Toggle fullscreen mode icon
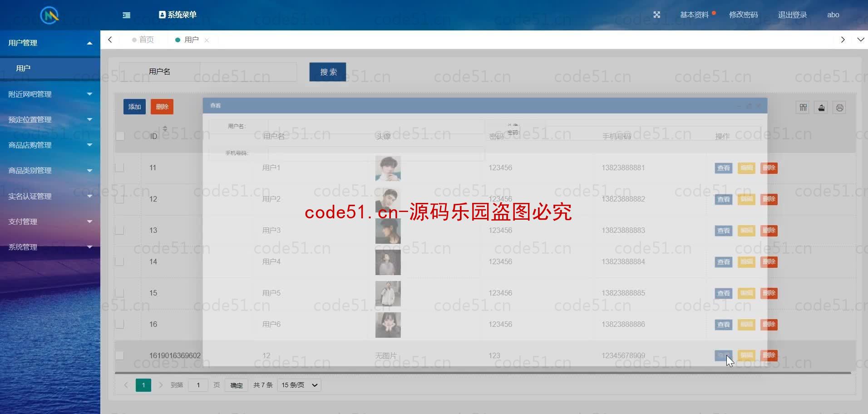The image size is (868, 414). pyautogui.click(x=656, y=15)
